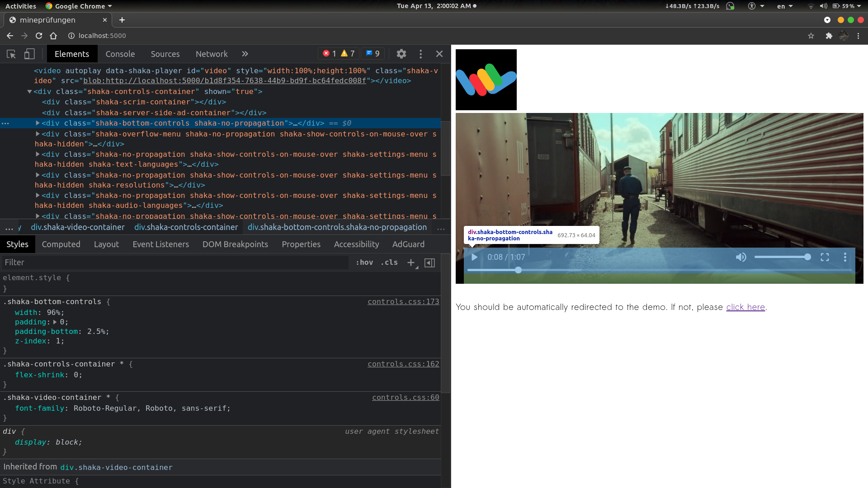The width and height of the screenshot is (868, 488).
Task: Toggle the :hov element state editor
Action: (x=364, y=262)
